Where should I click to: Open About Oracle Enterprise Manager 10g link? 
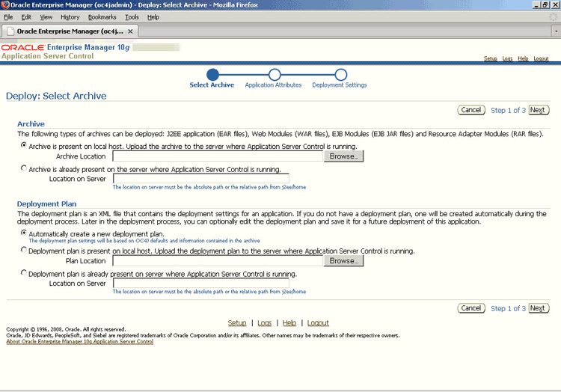coord(80,342)
